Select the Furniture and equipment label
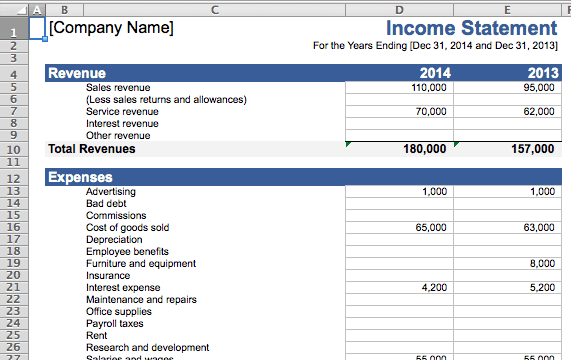The width and height of the screenshot is (571, 360). click(x=141, y=264)
